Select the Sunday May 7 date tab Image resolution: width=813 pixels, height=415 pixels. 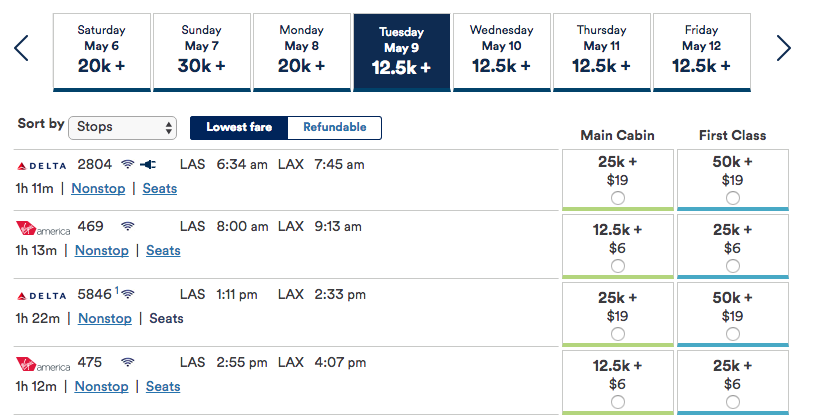(x=202, y=50)
